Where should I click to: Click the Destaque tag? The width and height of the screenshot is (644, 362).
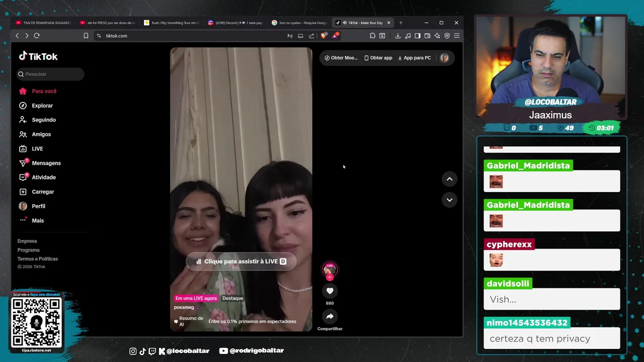[x=232, y=298]
